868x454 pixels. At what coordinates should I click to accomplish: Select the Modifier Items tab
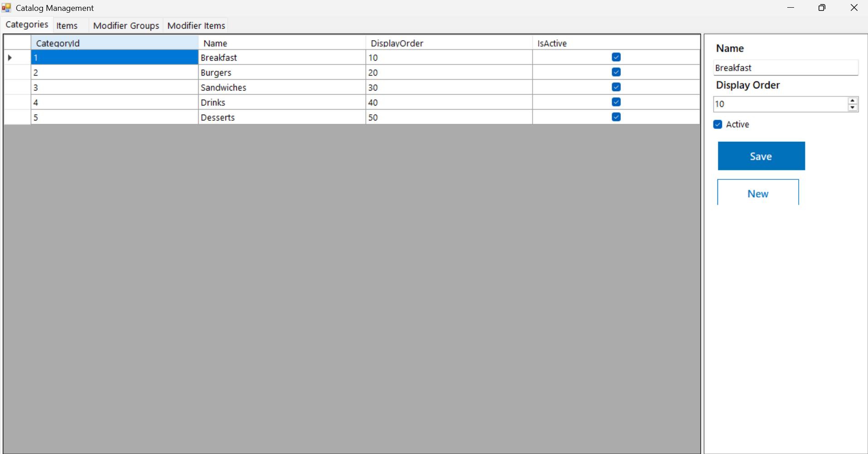pyautogui.click(x=196, y=25)
